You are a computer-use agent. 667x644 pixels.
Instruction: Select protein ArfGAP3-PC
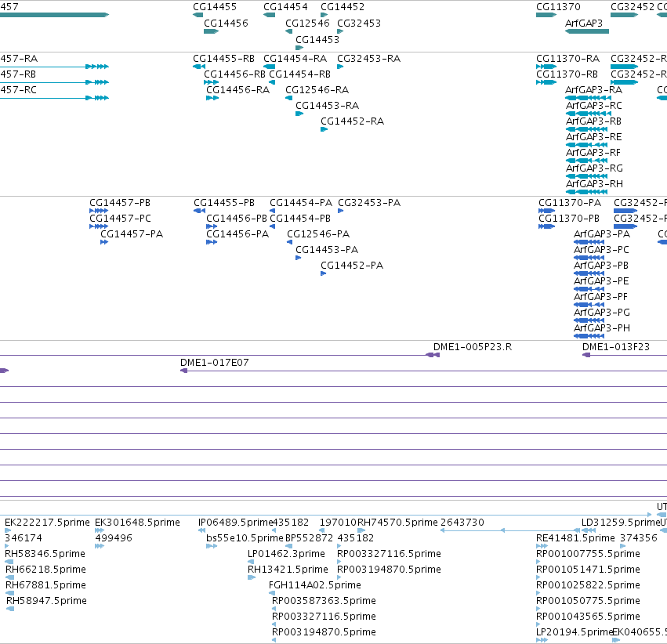click(601, 250)
